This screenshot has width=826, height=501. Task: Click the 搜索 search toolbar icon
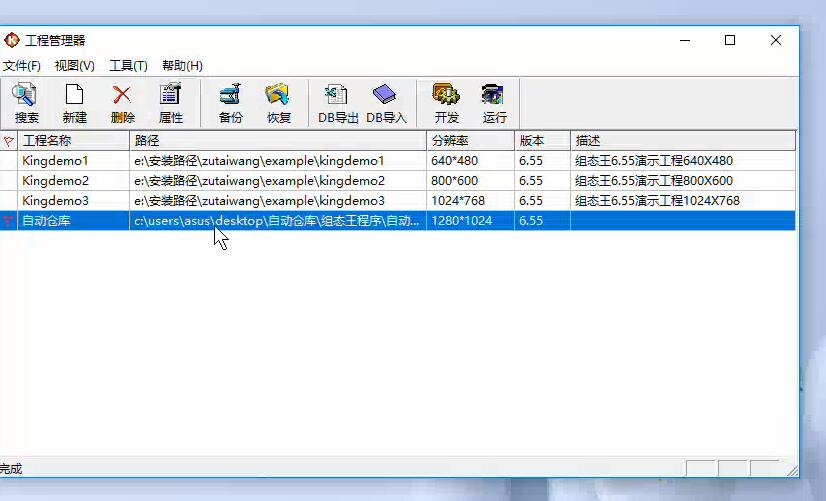pyautogui.click(x=26, y=103)
